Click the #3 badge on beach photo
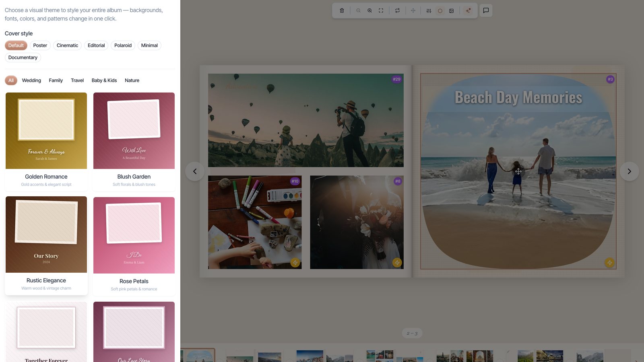 [x=610, y=79]
